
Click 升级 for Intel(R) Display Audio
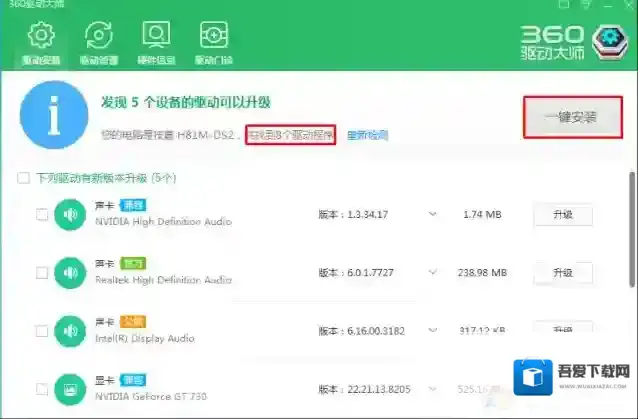point(563,328)
